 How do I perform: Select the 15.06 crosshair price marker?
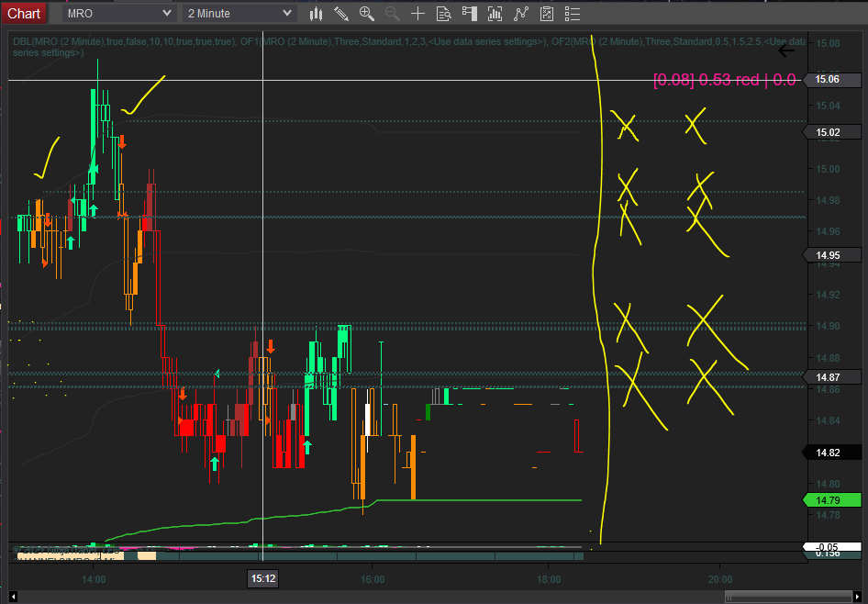[831, 79]
